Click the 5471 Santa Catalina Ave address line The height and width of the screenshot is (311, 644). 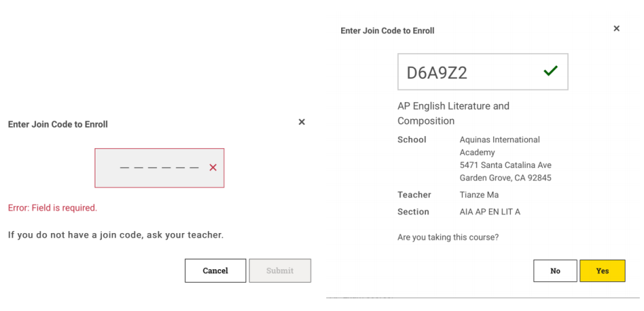[x=505, y=165]
